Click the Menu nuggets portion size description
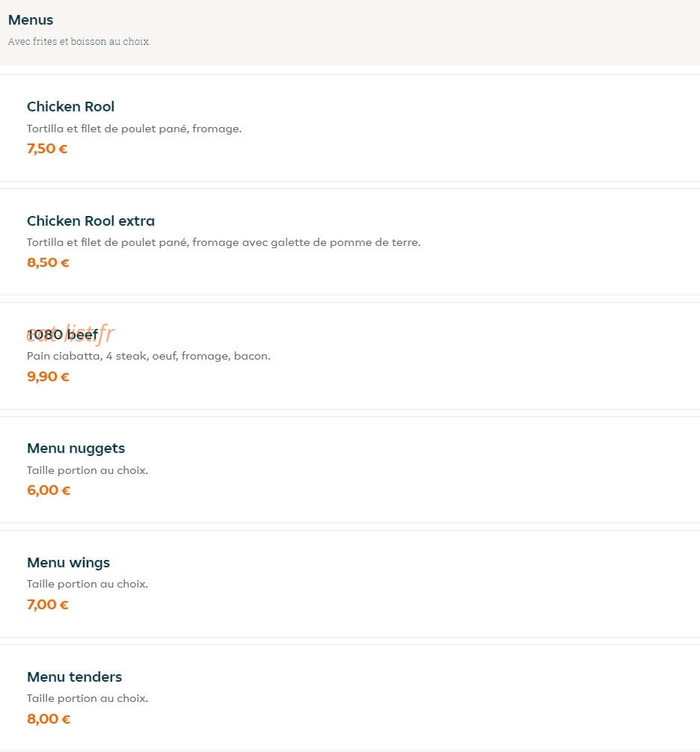The image size is (700, 752). coord(87,470)
